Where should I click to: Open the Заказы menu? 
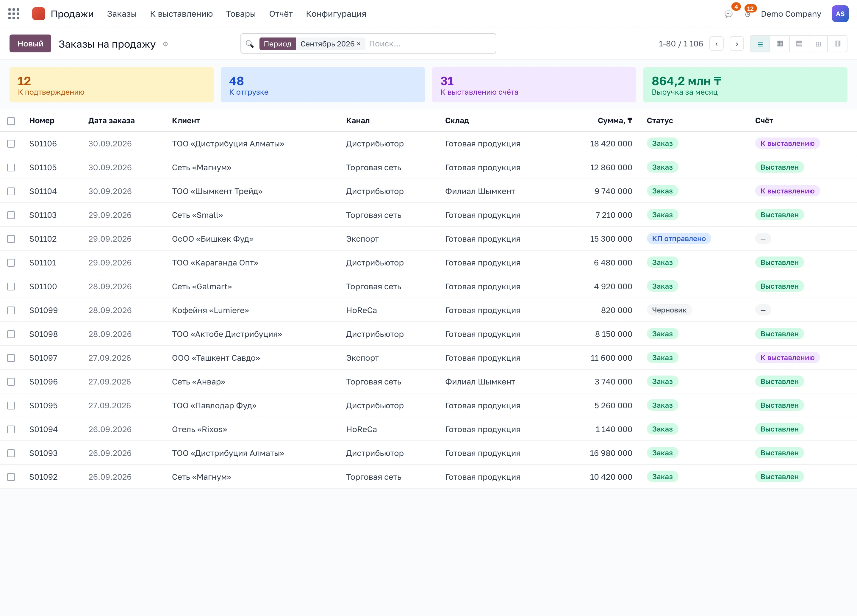122,14
